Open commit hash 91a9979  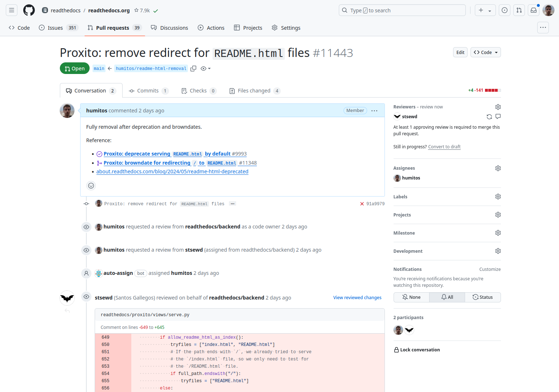point(375,204)
